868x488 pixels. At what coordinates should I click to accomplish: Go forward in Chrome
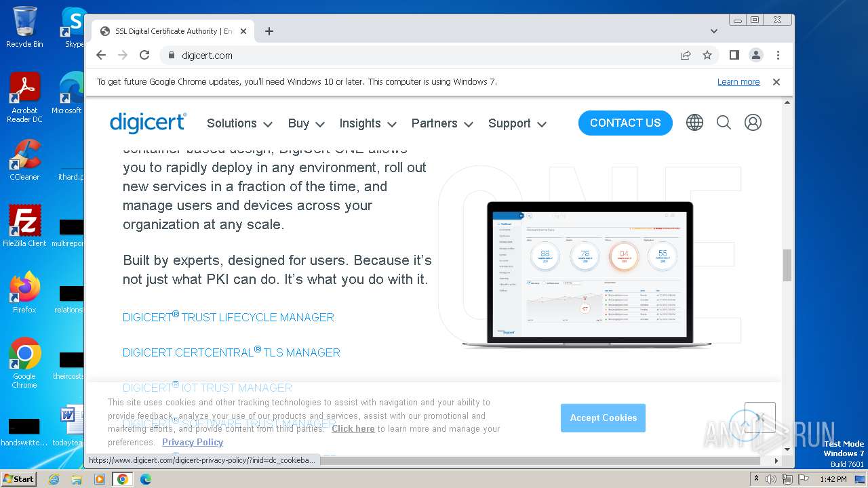(123, 56)
